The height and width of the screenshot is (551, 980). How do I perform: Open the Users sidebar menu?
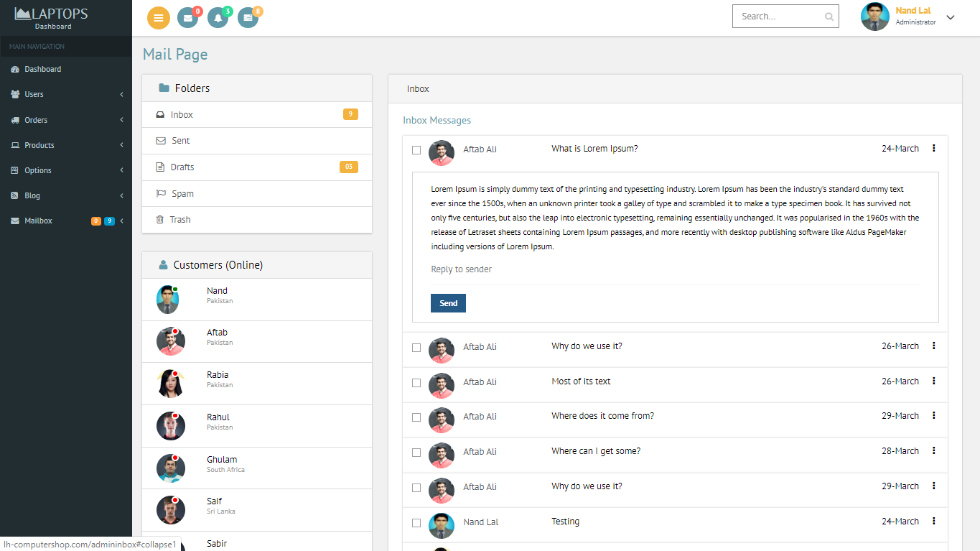coord(66,94)
